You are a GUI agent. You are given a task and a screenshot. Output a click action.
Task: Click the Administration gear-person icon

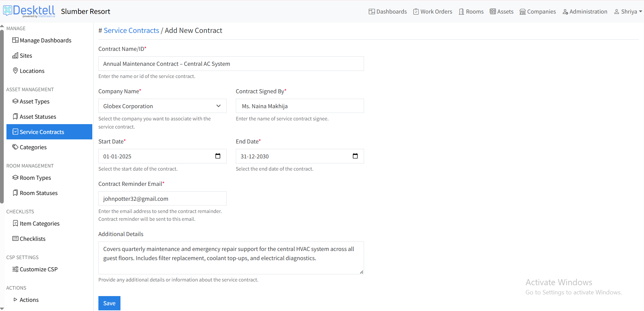[x=565, y=11]
